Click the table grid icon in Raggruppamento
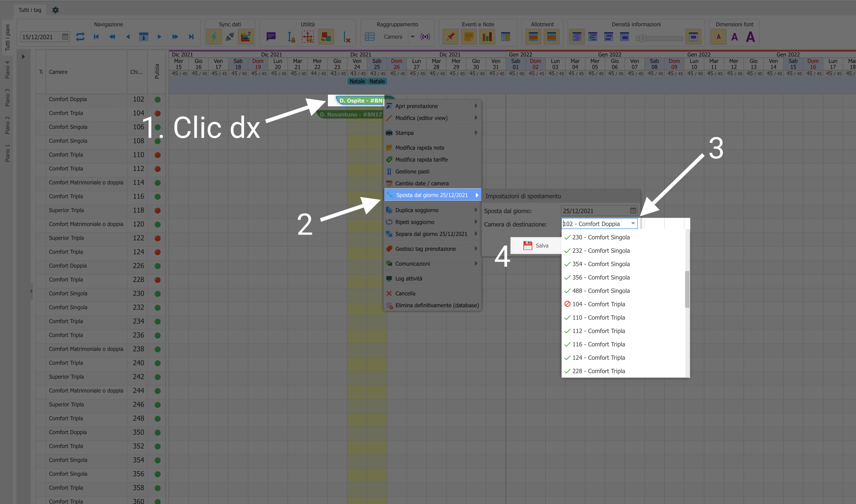Image resolution: width=856 pixels, height=504 pixels. (370, 37)
